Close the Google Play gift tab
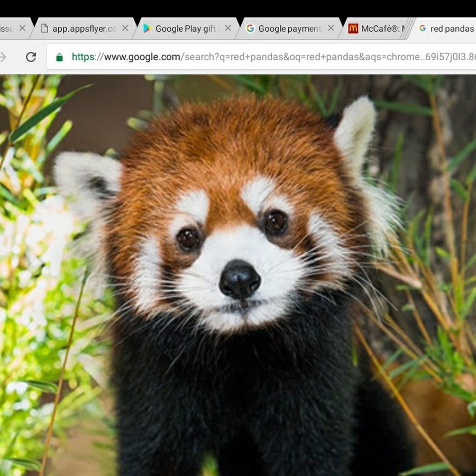 tap(228, 29)
